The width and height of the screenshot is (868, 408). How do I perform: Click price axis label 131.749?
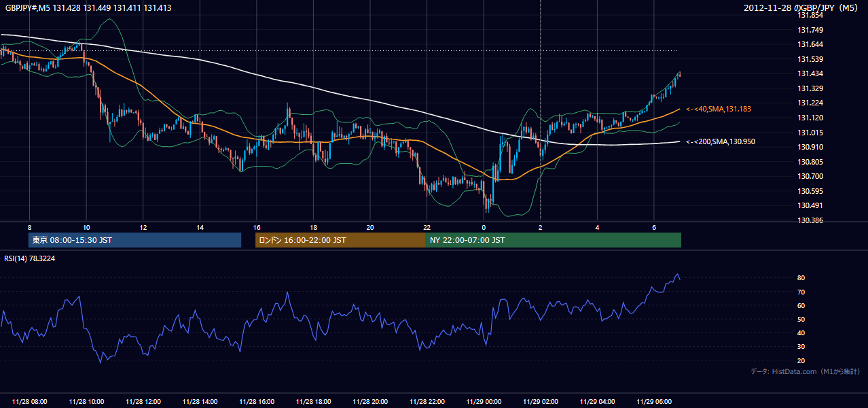[x=810, y=30]
